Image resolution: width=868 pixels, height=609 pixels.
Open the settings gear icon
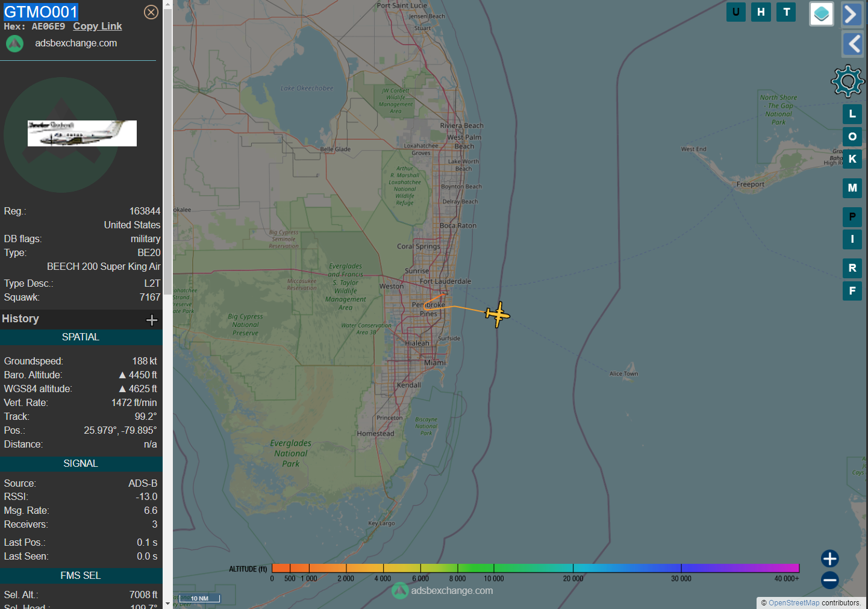848,81
